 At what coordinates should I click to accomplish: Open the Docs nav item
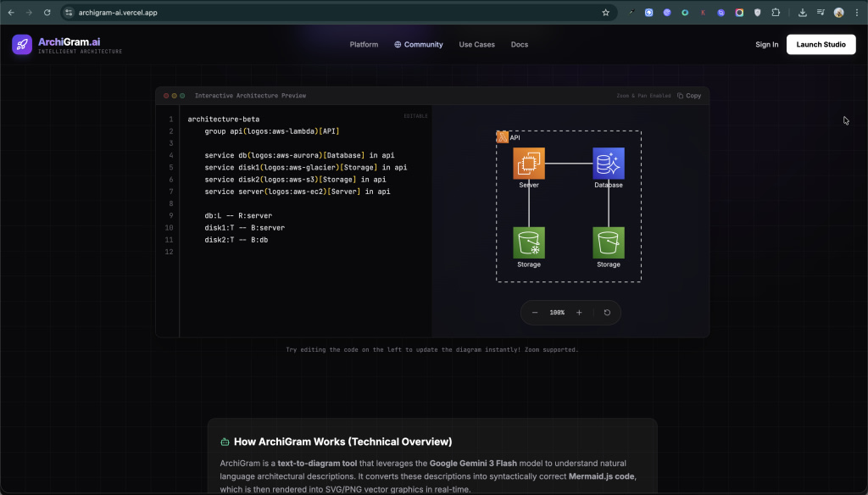click(x=520, y=44)
